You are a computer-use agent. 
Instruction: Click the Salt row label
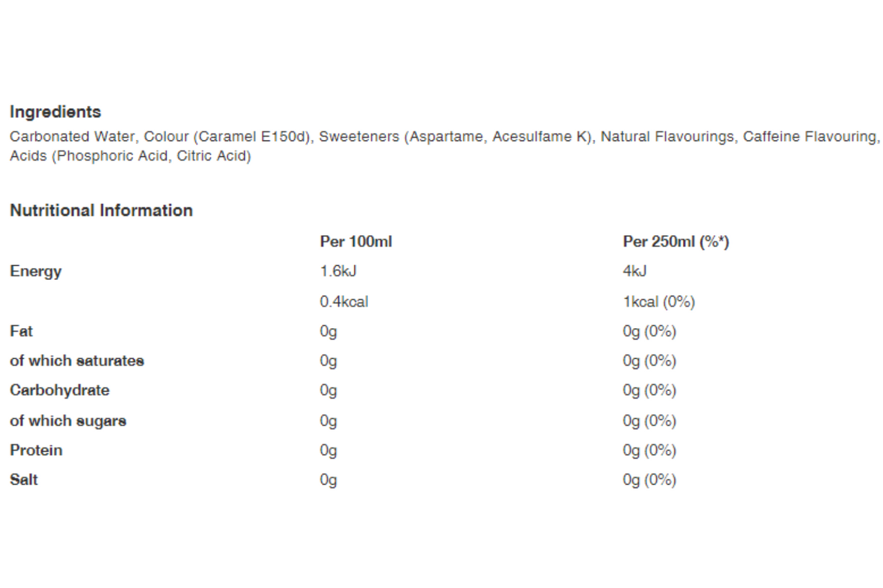point(24,480)
